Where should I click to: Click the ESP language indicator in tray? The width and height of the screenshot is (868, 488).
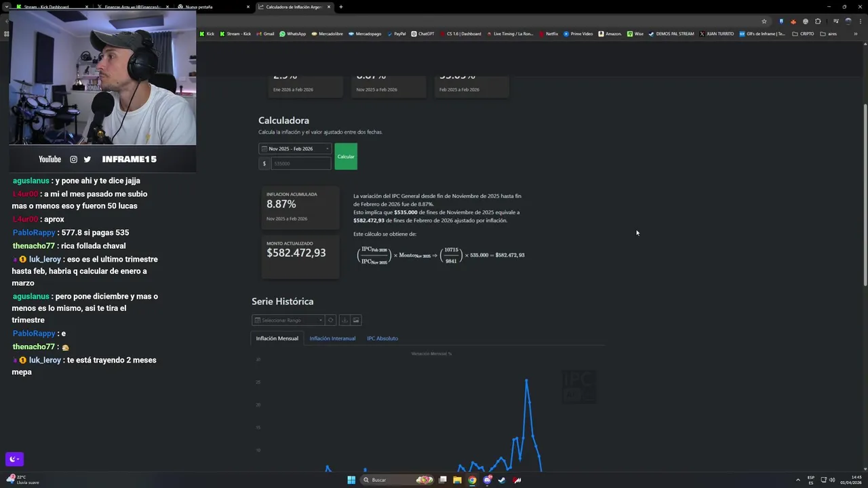[x=811, y=480]
